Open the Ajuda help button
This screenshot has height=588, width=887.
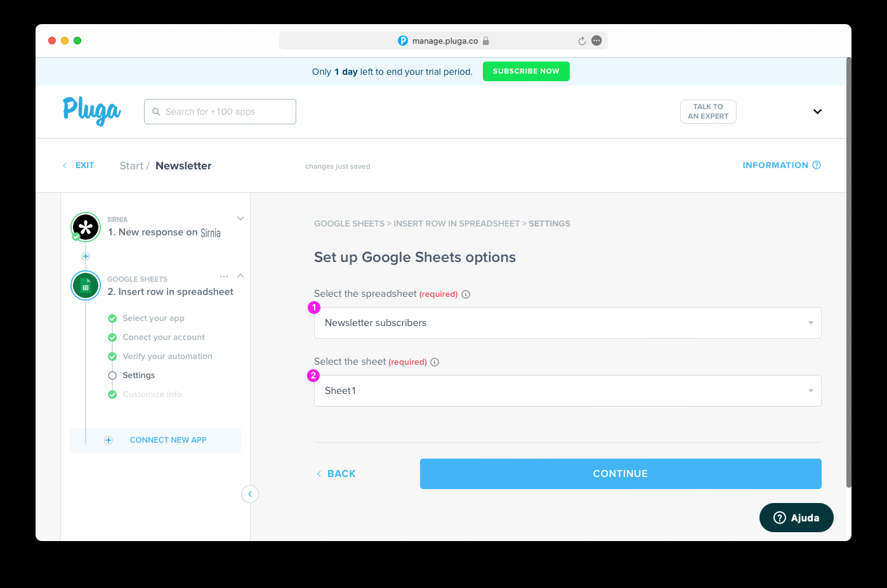796,518
